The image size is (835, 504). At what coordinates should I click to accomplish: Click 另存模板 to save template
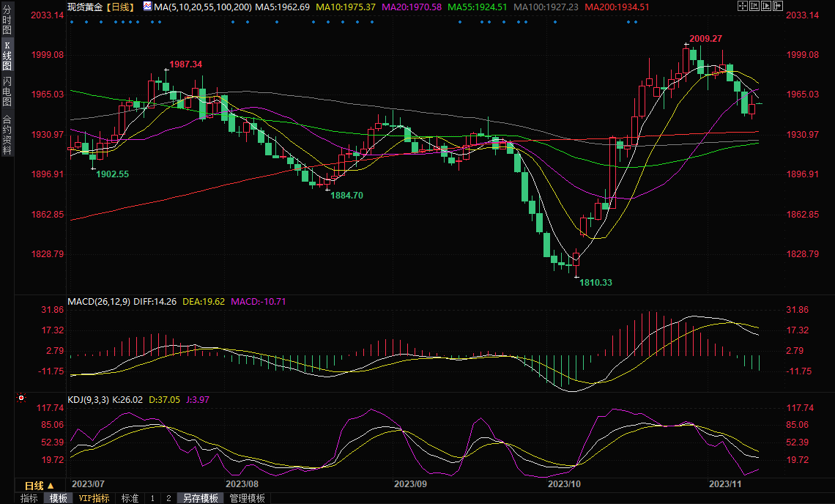201,498
